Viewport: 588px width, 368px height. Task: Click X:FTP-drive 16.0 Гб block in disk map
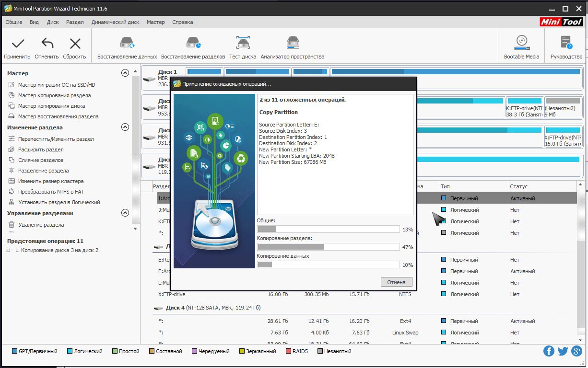(x=562, y=137)
